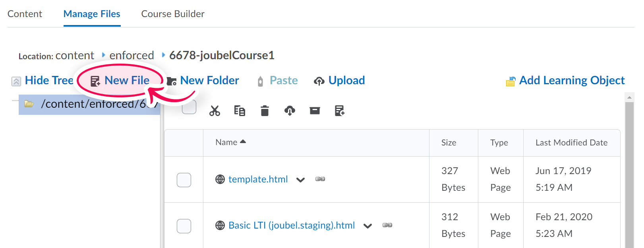Select checkbox for Basic LTI (joubel.staging).html
The height and width of the screenshot is (248, 644).
pos(184,226)
